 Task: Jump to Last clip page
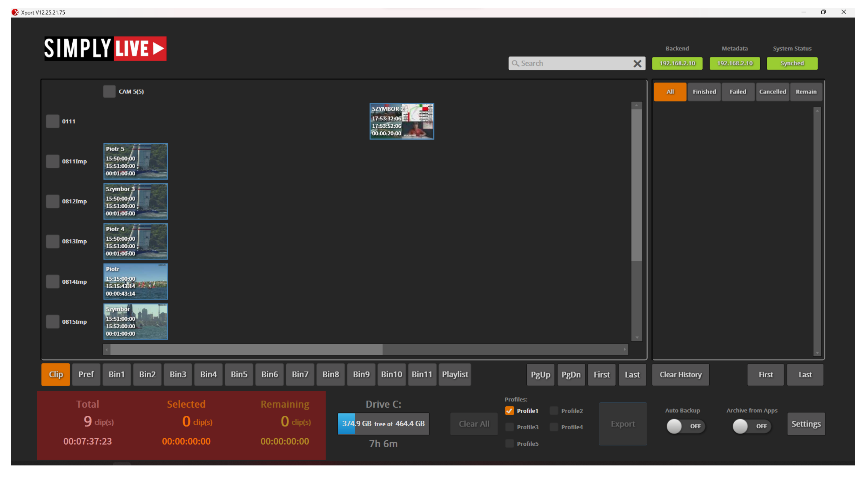click(632, 375)
